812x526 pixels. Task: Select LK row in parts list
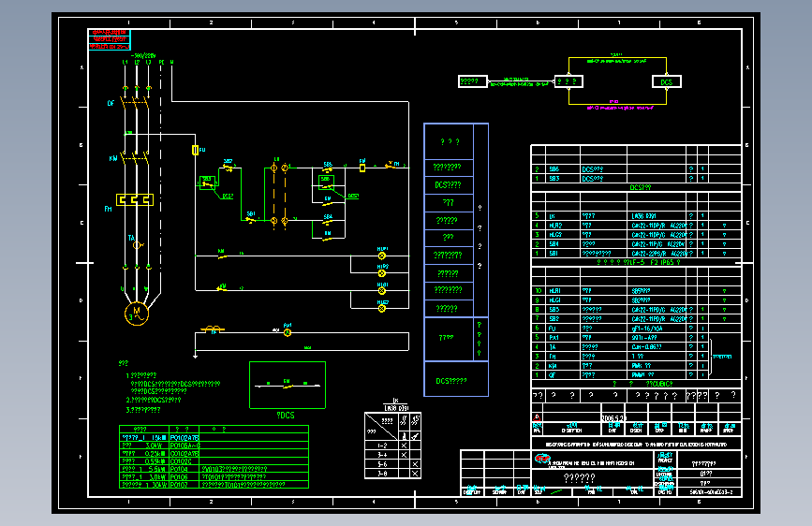tap(636, 216)
